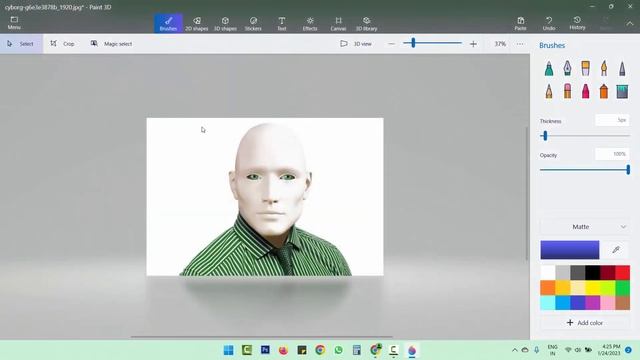This screenshot has width=640, height=360.
Task: Switch to the Brushes tab
Action: coord(168,24)
